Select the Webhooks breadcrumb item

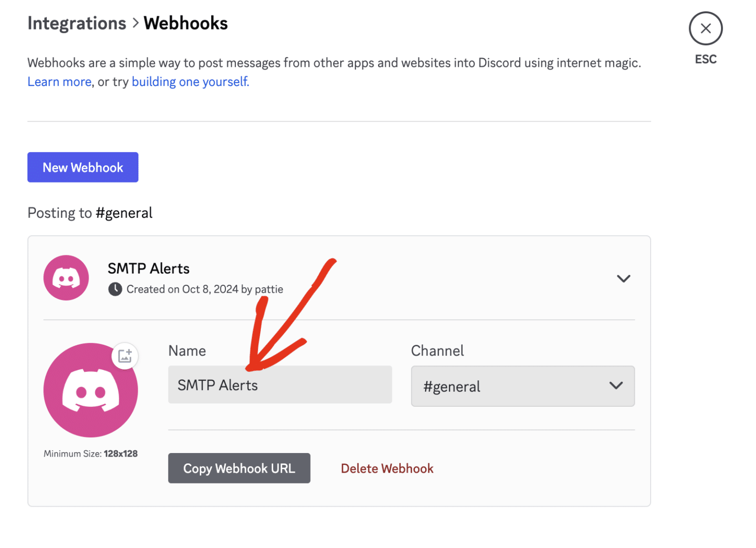pos(186,23)
